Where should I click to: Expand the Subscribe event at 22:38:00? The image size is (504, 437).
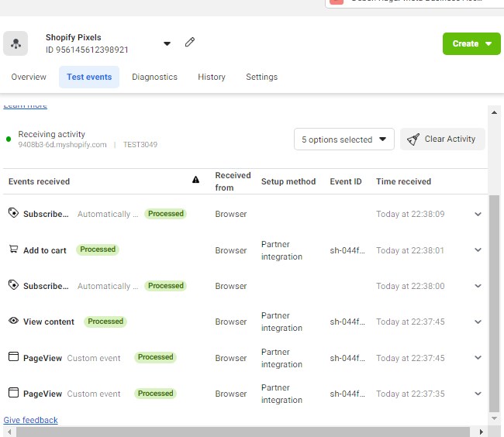[478, 286]
